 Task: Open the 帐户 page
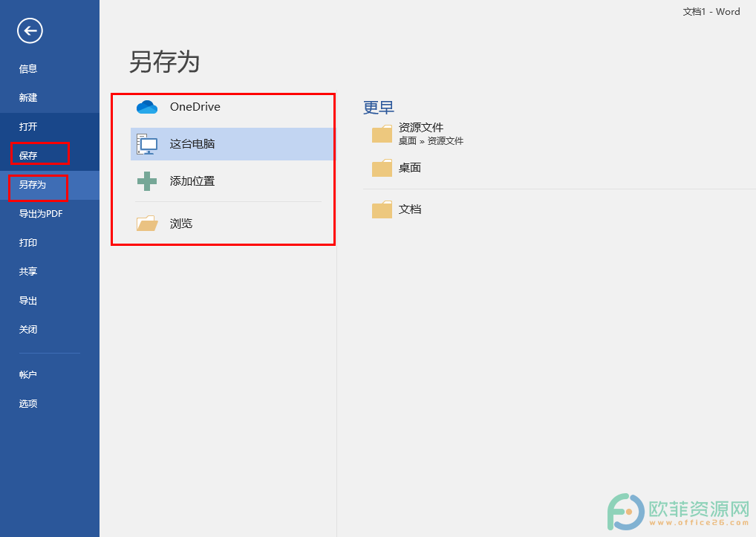28,374
